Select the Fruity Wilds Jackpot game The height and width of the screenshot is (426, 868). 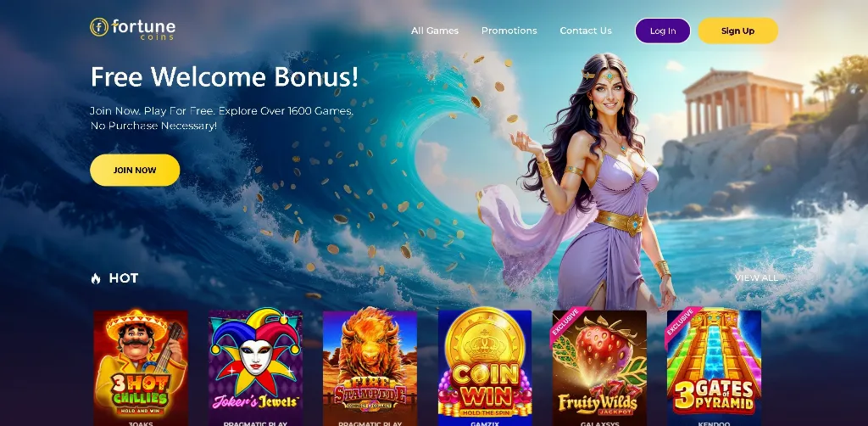tap(599, 367)
